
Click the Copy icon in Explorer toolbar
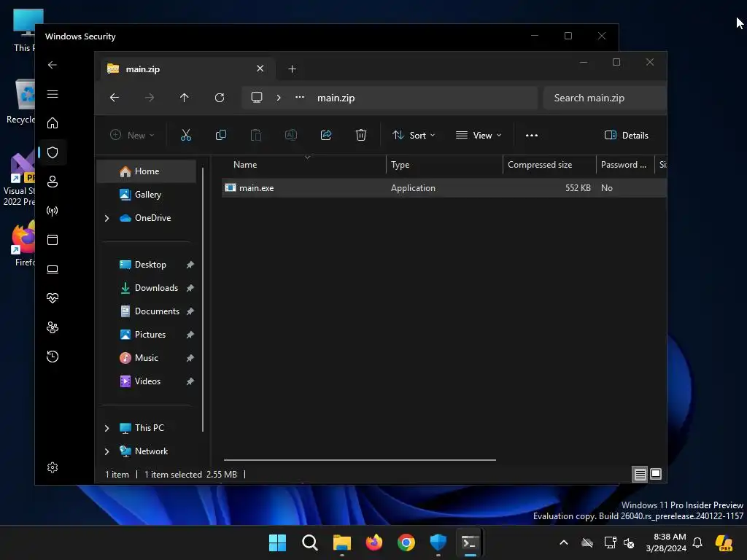[220, 135]
